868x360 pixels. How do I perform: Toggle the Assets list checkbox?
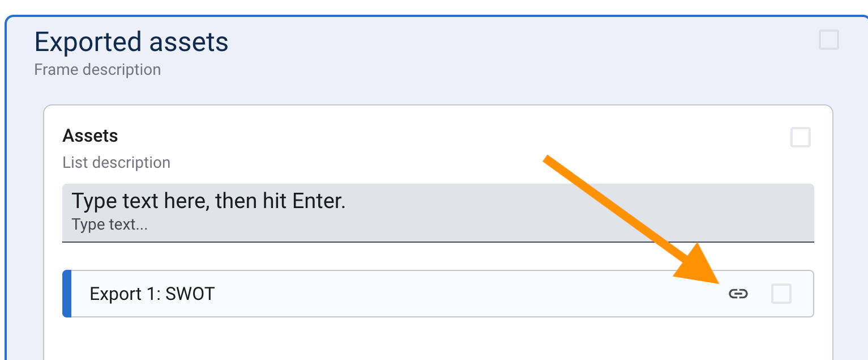tap(801, 137)
